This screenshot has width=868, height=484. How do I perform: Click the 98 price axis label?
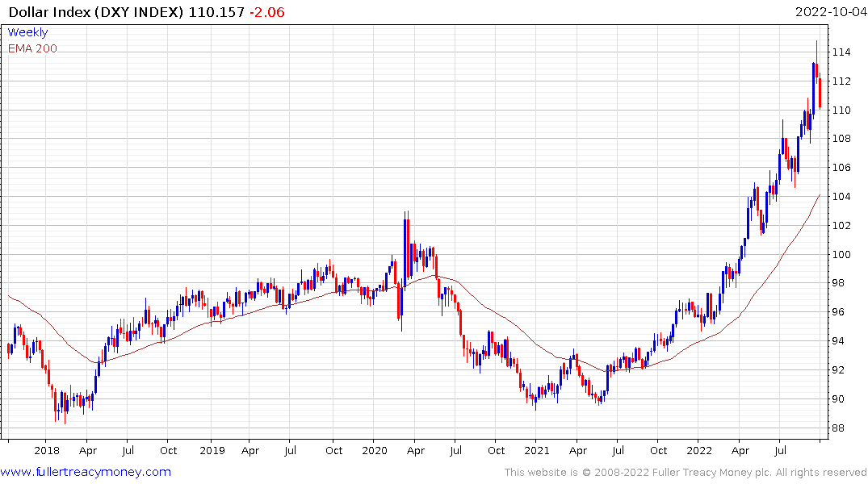pyautogui.click(x=838, y=283)
